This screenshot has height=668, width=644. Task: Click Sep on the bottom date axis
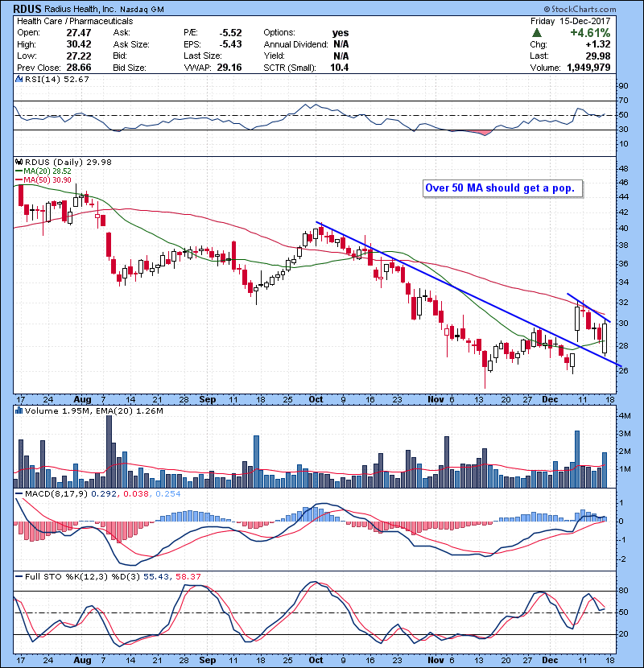(208, 660)
